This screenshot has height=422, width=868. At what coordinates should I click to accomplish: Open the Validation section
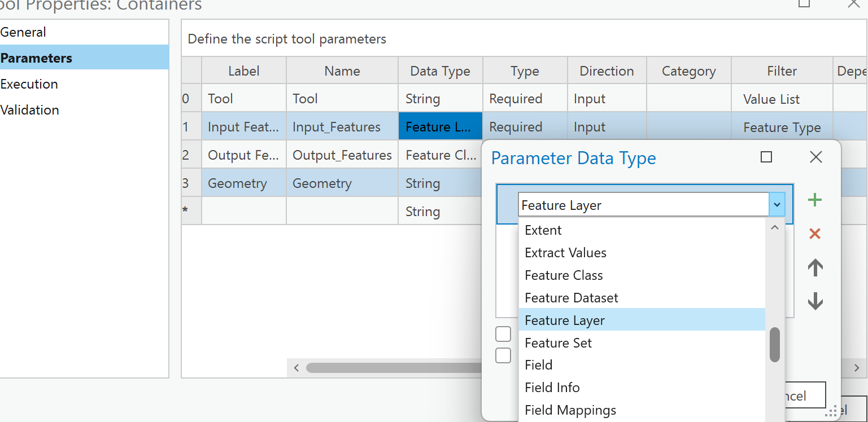[x=30, y=110]
